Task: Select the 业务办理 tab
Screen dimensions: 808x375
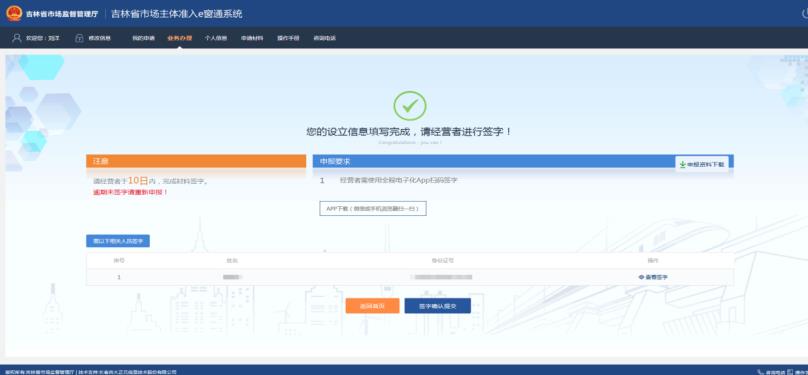Action: [179, 38]
